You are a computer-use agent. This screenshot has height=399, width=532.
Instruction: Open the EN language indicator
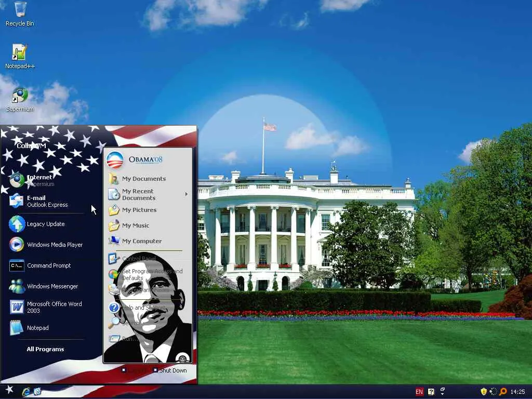click(x=419, y=392)
